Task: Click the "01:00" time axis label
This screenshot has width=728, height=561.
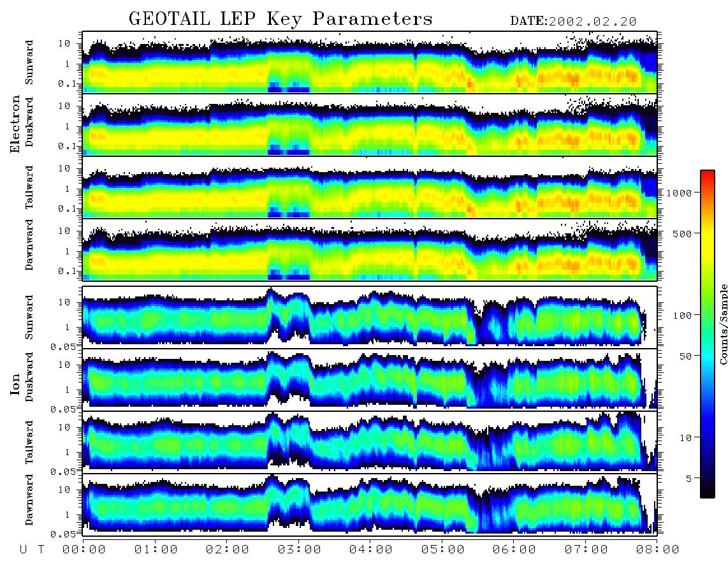Action: point(156,550)
